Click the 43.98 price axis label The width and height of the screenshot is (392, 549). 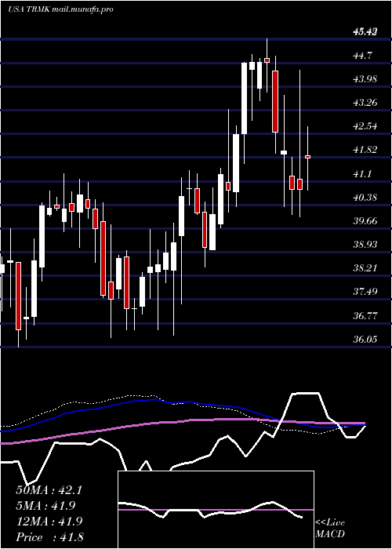(x=365, y=78)
